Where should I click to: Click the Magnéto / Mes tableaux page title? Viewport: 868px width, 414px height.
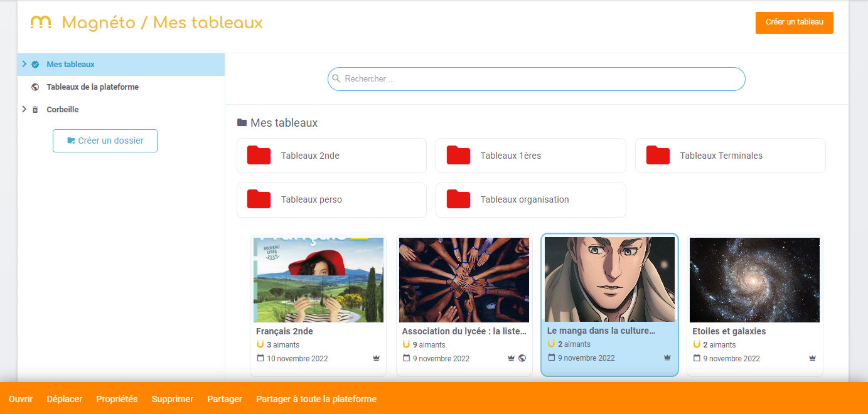click(x=162, y=23)
